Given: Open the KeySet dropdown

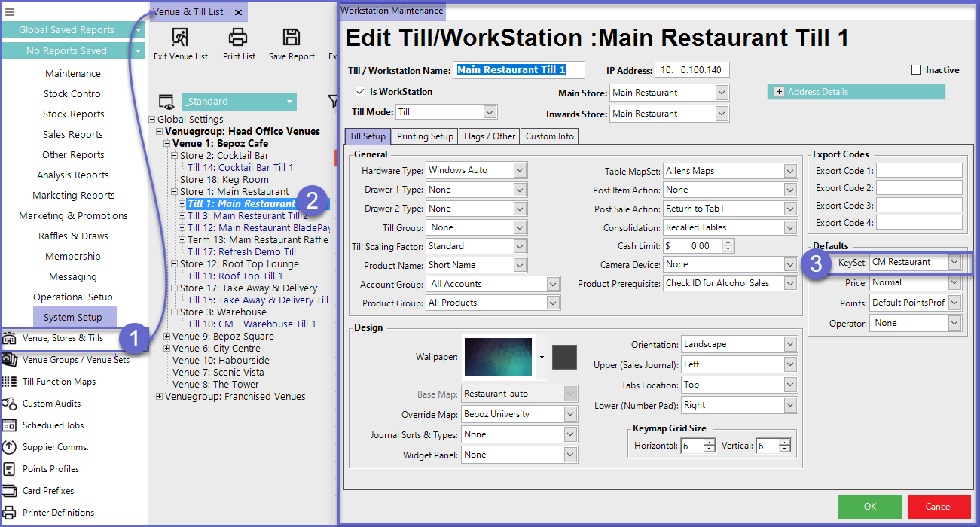Looking at the screenshot, I should [954, 262].
